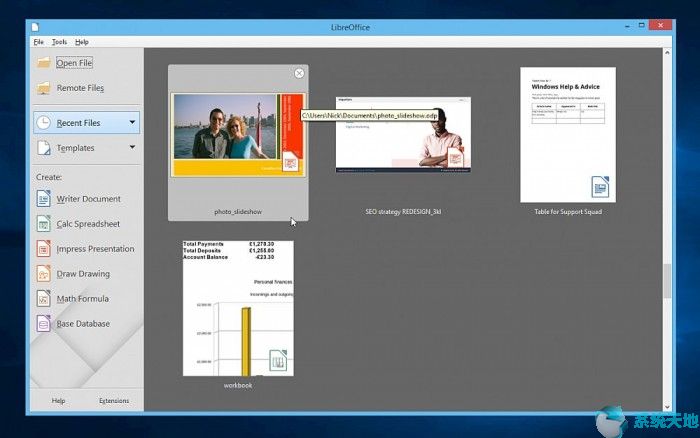The width and height of the screenshot is (700, 438).
Task: Click the SEO strategy REDESIGN_3kl file name
Action: point(403,212)
